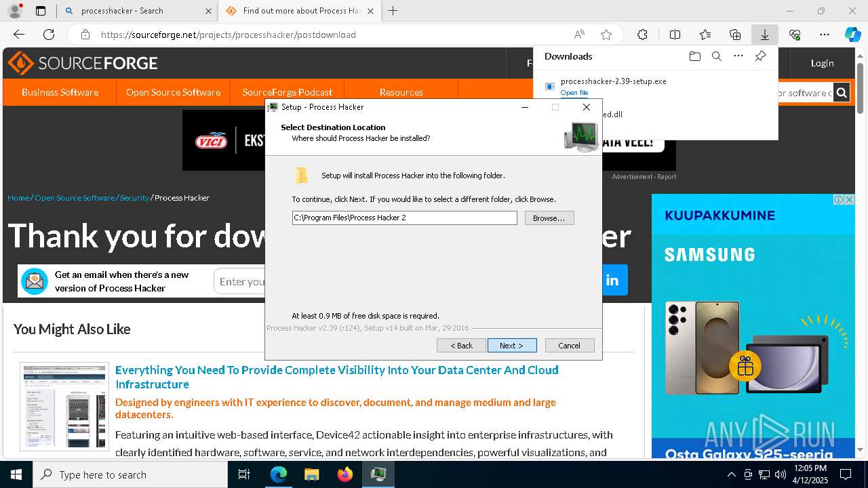Click the Open Source Software breadcrumb
The height and width of the screenshot is (488, 868).
coord(75,198)
